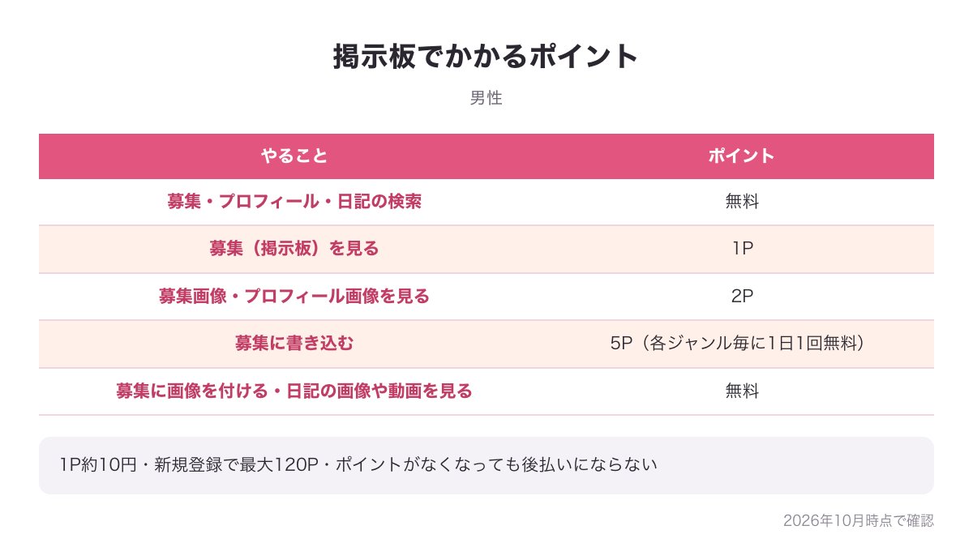Select 募集に画像を付ける・日記の画像や動画を見る row label

[x=294, y=391]
